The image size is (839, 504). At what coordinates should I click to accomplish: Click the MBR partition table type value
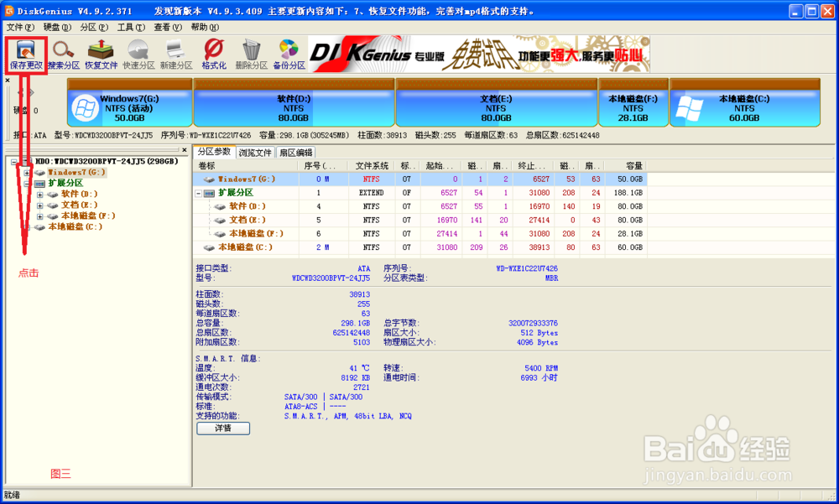tap(552, 278)
